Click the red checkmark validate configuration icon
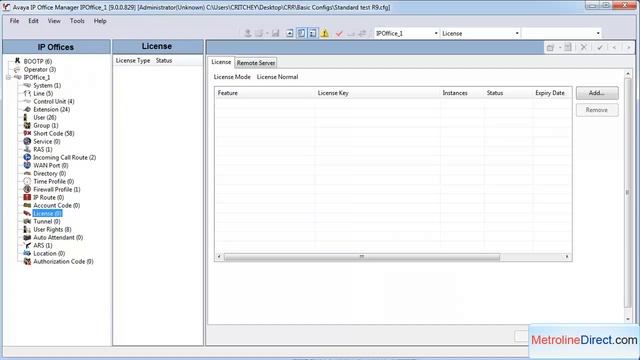 click(x=339, y=33)
